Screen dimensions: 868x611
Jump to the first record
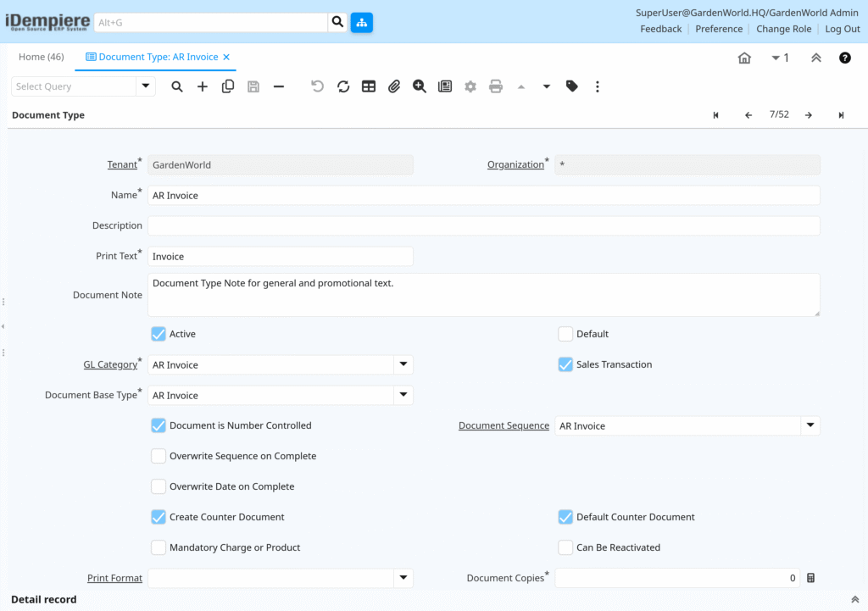(x=715, y=115)
